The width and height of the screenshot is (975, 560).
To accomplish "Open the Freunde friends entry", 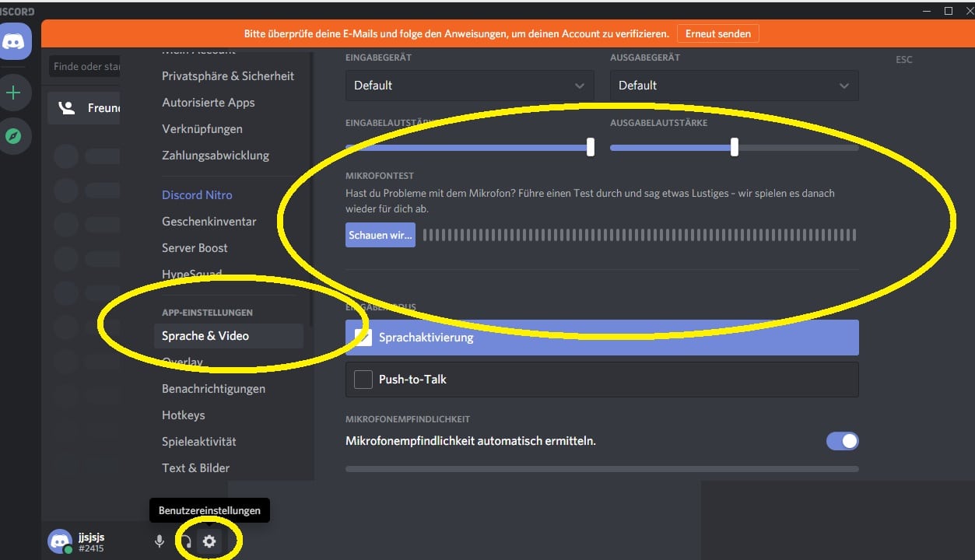I will click(x=84, y=108).
